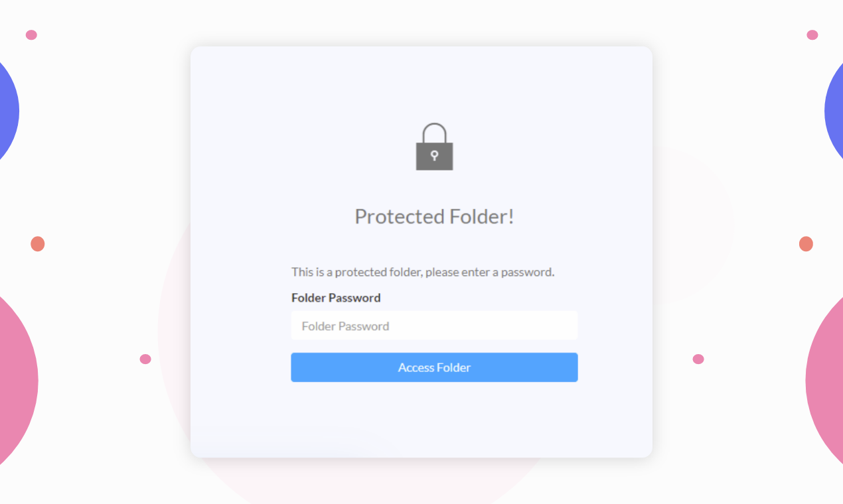This screenshot has height=504, width=843.
Task: Click the purple circle on the right edge
Action: [835, 111]
